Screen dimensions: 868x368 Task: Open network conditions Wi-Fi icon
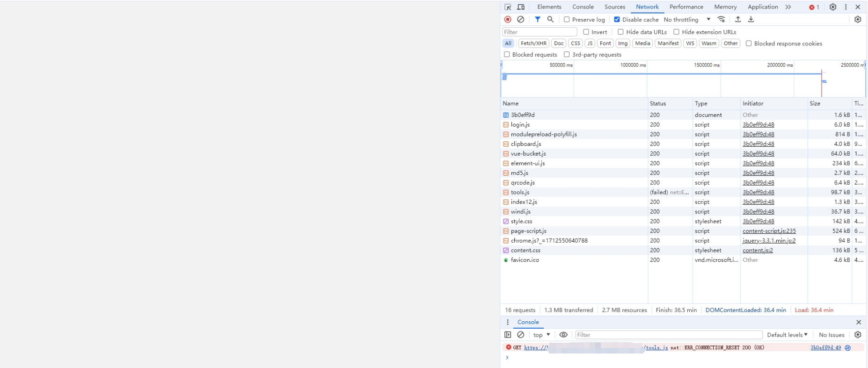click(722, 20)
